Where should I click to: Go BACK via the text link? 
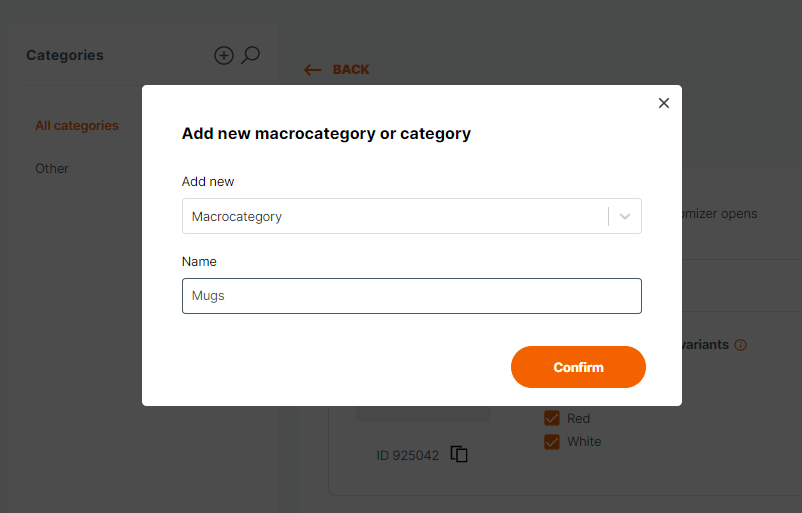[x=351, y=70]
